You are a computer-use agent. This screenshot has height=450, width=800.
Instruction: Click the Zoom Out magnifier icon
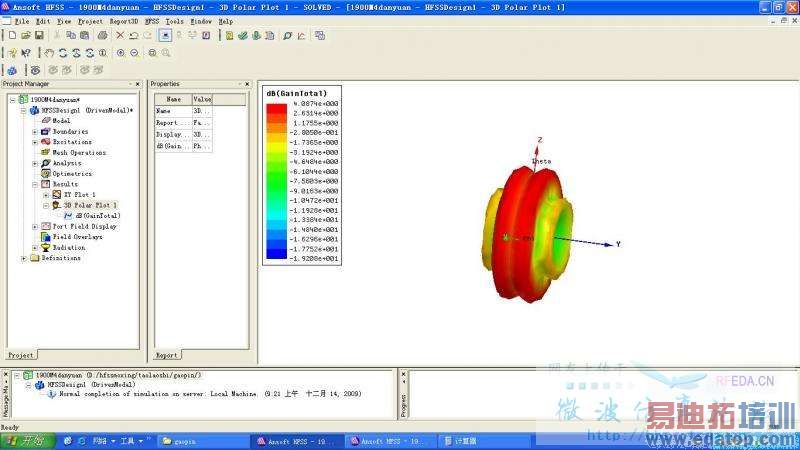pyautogui.click(x=134, y=53)
